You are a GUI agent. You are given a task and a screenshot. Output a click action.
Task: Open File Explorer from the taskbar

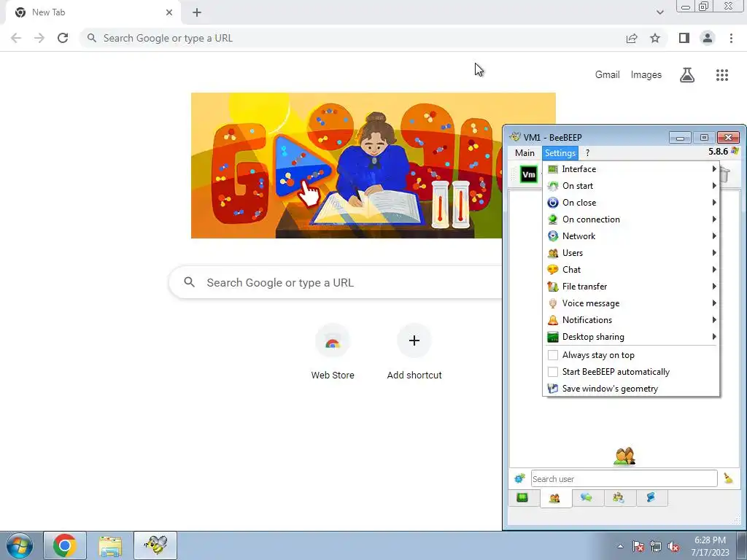(110, 545)
